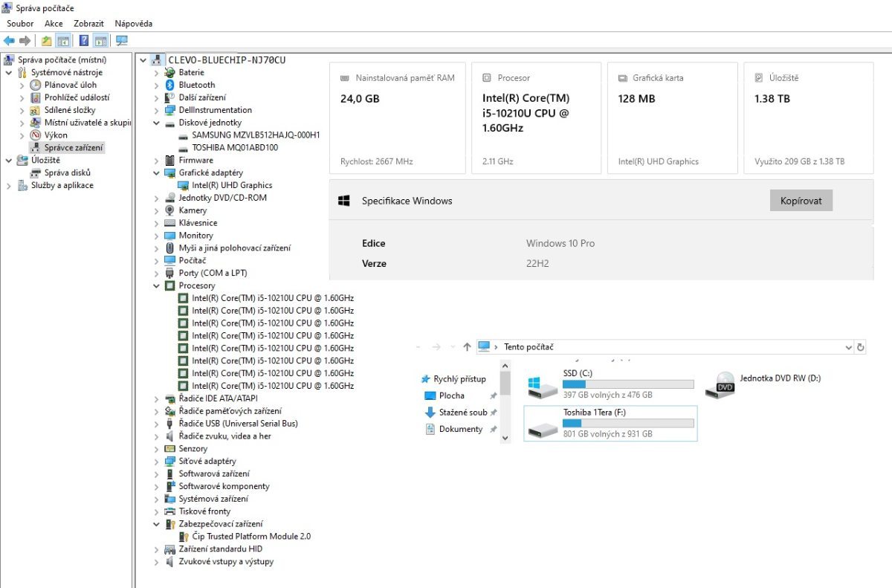Open the Akce menu
892x588 pixels.
pyautogui.click(x=54, y=24)
